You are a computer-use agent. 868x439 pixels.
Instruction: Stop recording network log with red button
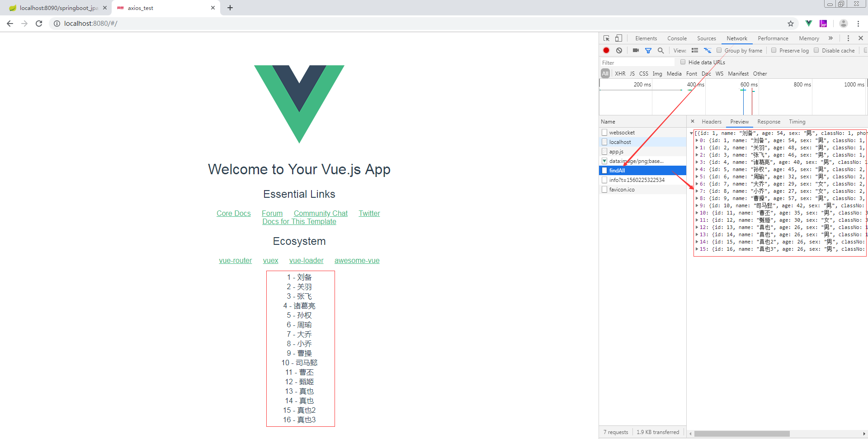pos(606,50)
